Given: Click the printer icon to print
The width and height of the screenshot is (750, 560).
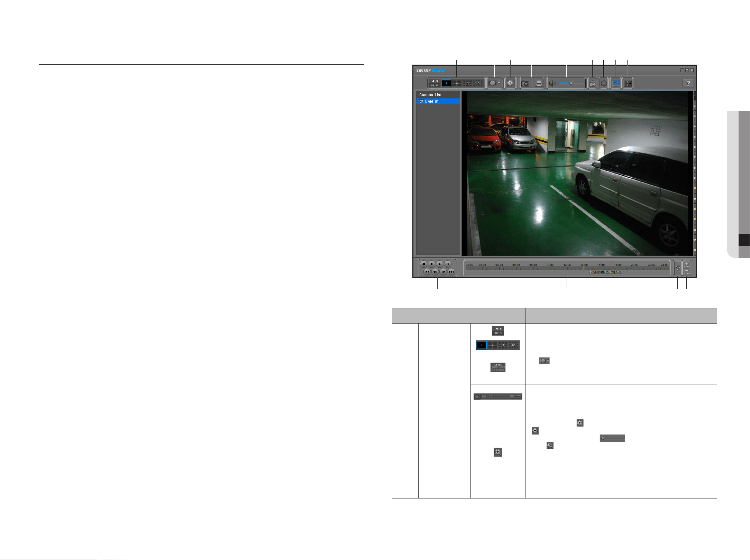Looking at the screenshot, I should pyautogui.click(x=539, y=84).
